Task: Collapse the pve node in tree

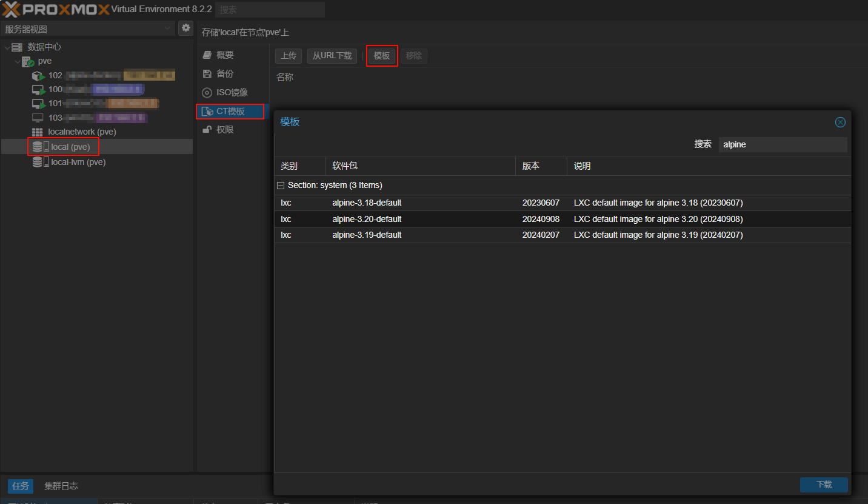Action: pos(17,61)
